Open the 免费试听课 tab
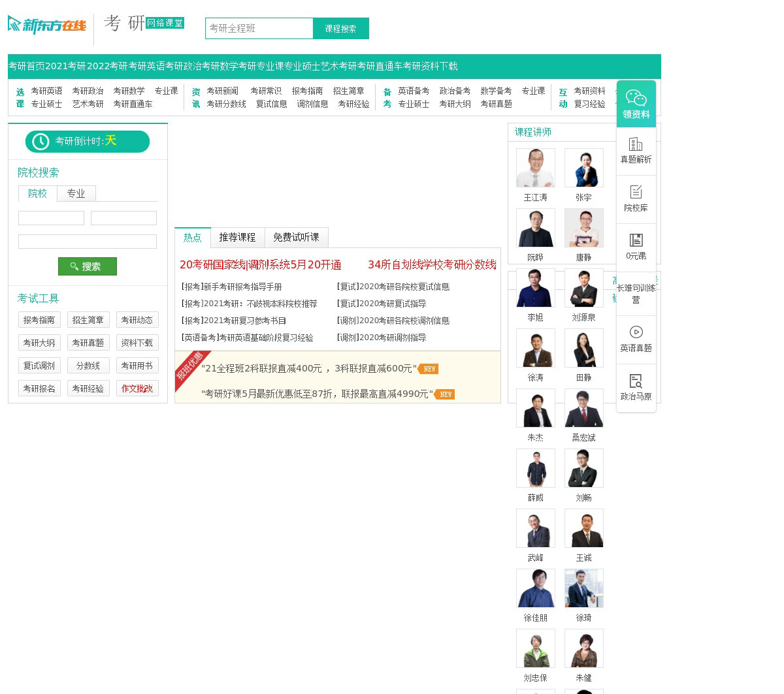The image size is (784, 694). [x=296, y=238]
